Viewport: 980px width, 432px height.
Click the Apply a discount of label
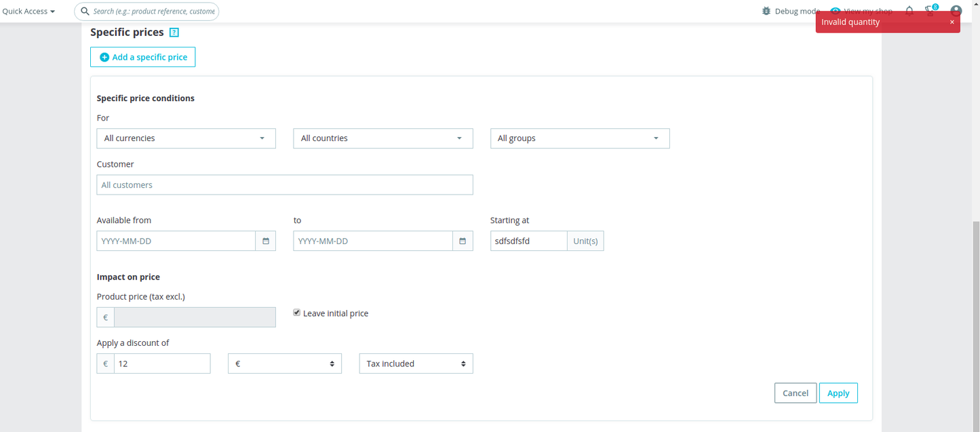(x=133, y=343)
